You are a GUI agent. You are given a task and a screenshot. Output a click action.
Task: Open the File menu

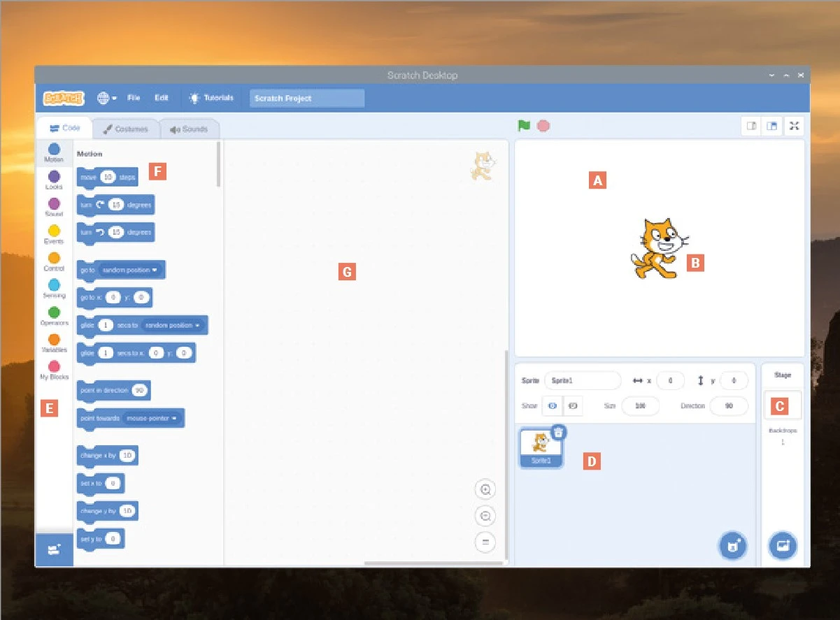coord(134,98)
